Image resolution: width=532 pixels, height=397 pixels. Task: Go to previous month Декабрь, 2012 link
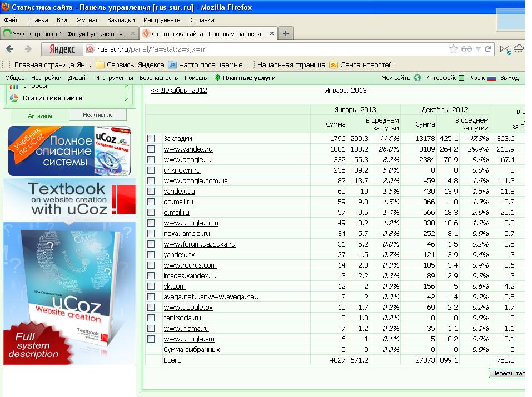(179, 90)
